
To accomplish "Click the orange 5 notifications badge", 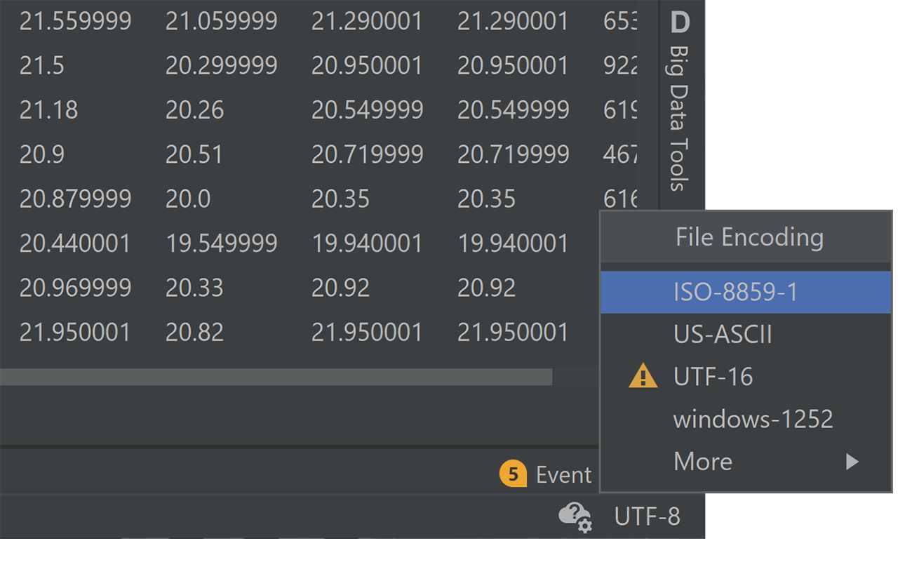I will (x=513, y=474).
